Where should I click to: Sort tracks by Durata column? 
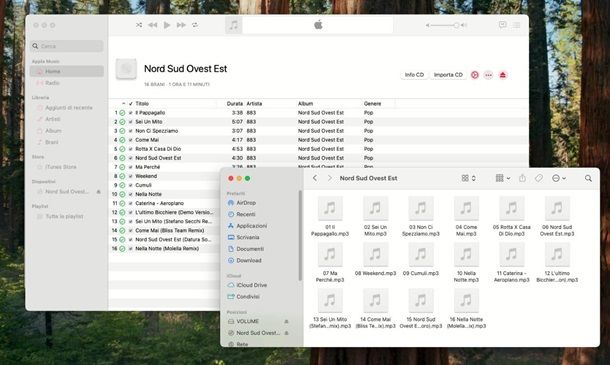click(235, 104)
